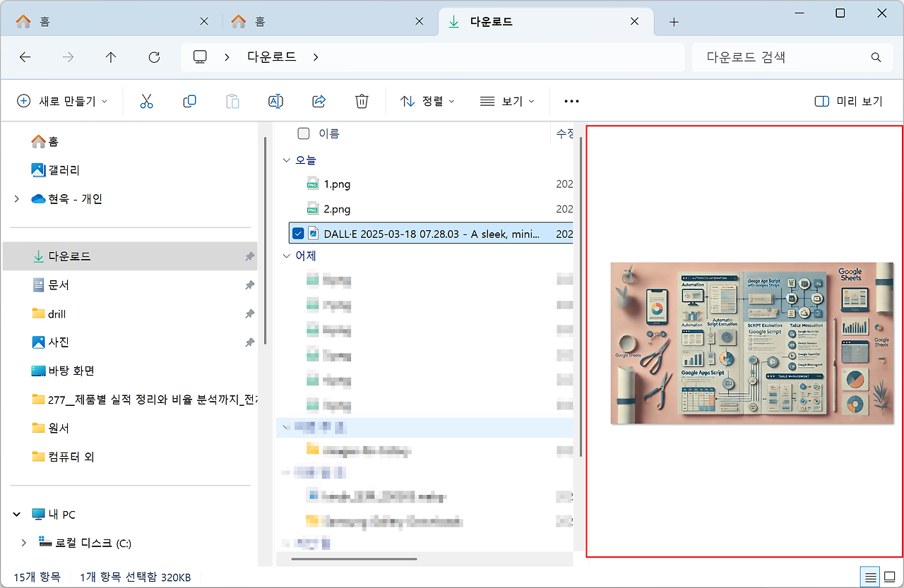Click the Paste icon
This screenshot has width=904, height=588.
232,101
